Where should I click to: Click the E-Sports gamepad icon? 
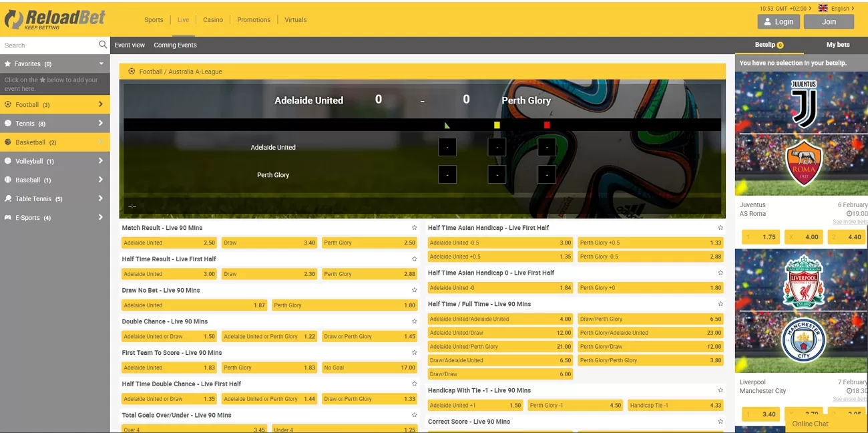8,217
